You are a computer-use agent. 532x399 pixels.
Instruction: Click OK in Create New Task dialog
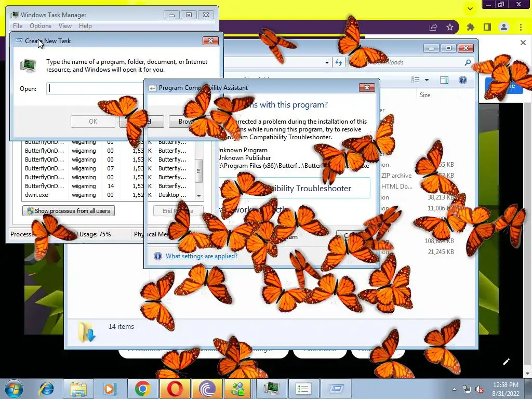pyautogui.click(x=93, y=122)
